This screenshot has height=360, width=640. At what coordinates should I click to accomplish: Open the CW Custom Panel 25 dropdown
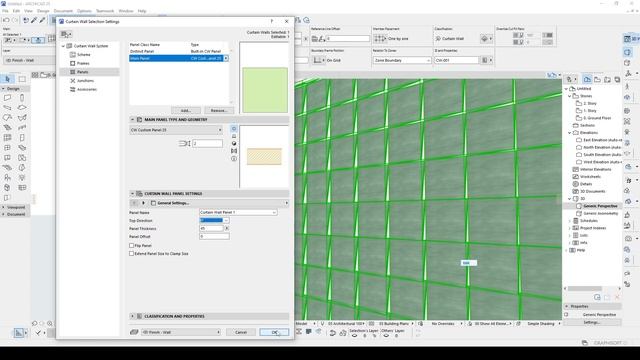click(176, 130)
